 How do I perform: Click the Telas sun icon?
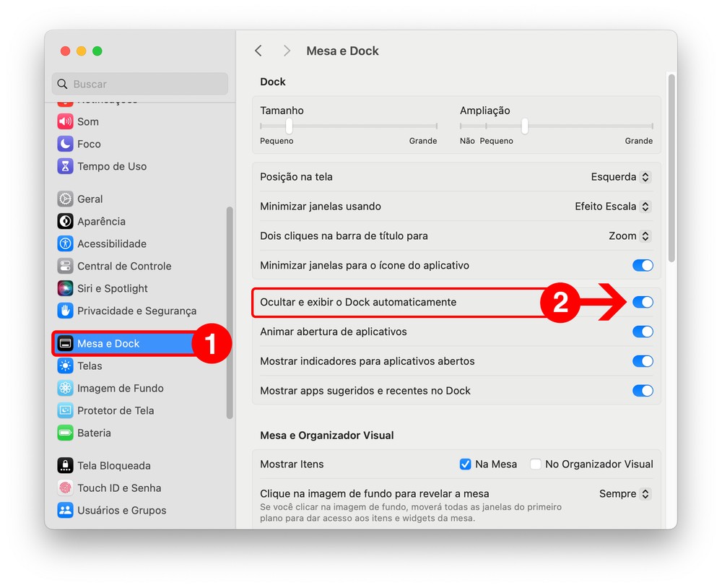pos(65,366)
